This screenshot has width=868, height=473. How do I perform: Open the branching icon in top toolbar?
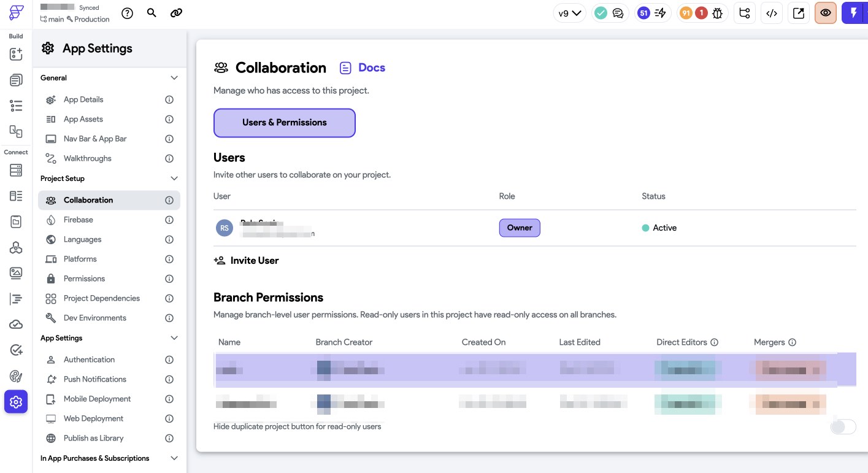pyautogui.click(x=745, y=13)
